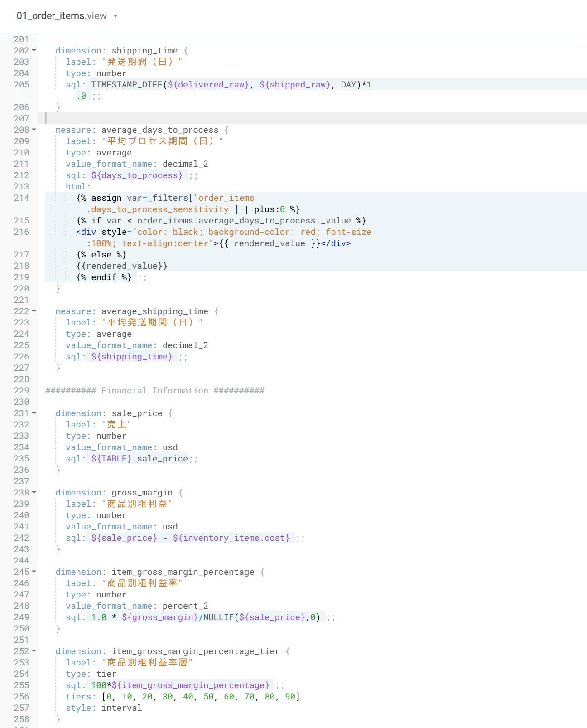Click 'background-color: red;' style text
The image size is (587, 728).
265,232
